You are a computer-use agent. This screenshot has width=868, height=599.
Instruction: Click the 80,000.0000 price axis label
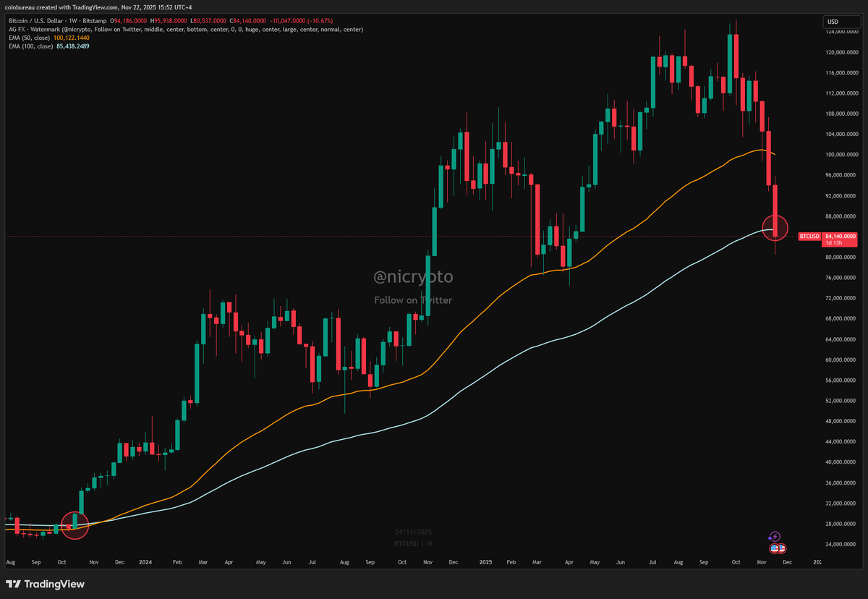pos(841,258)
